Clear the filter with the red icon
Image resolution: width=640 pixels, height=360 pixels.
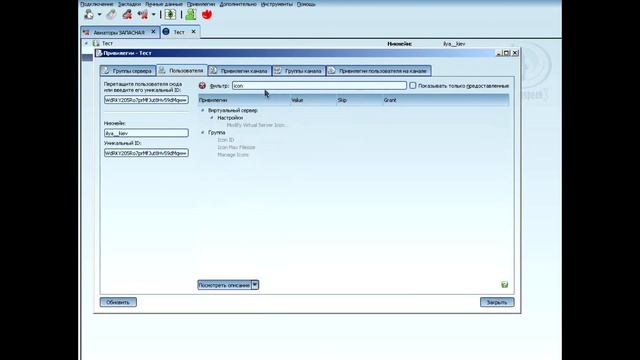click(x=202, y=86)
